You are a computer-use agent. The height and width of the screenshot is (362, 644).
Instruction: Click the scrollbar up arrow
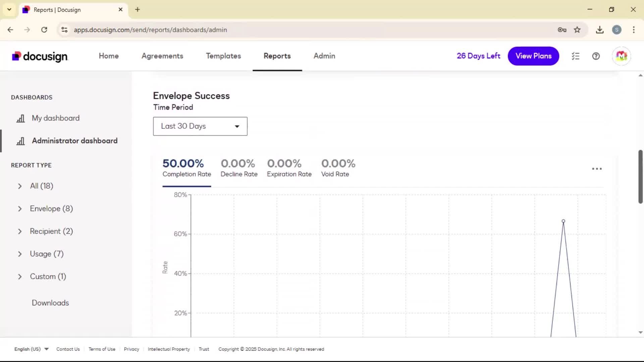tap(640, 75)
